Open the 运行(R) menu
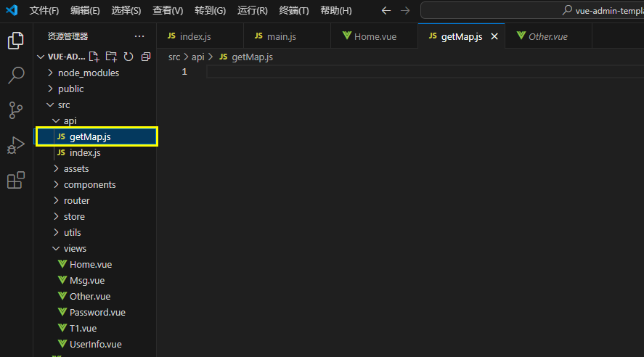The height and width of the screenshot is (357, 644). pyautogui.click(x=252, y=11)
